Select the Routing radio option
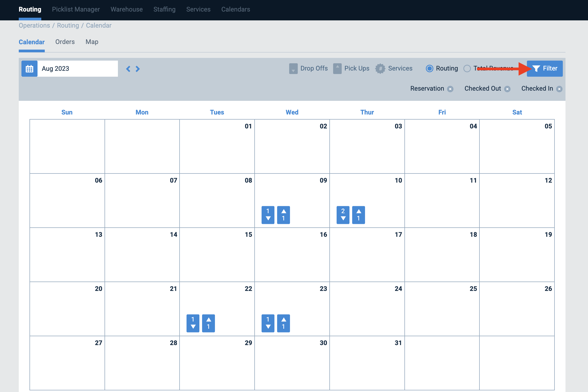Image resolution: width=588 pixels, height=392 pixels. 429,69
